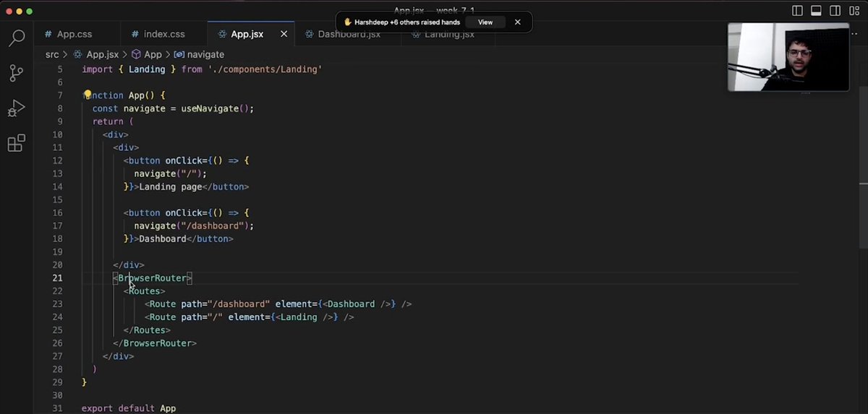Click opening BrowserRouter tag on line 21
Screen dimensions: 868x414
(x=153, y=278)
